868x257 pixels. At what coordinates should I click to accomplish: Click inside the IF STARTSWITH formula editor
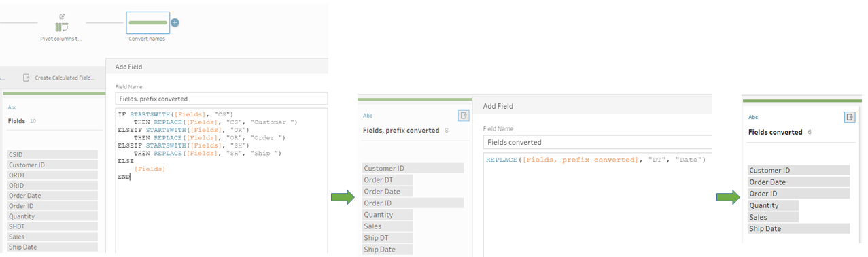221,180
